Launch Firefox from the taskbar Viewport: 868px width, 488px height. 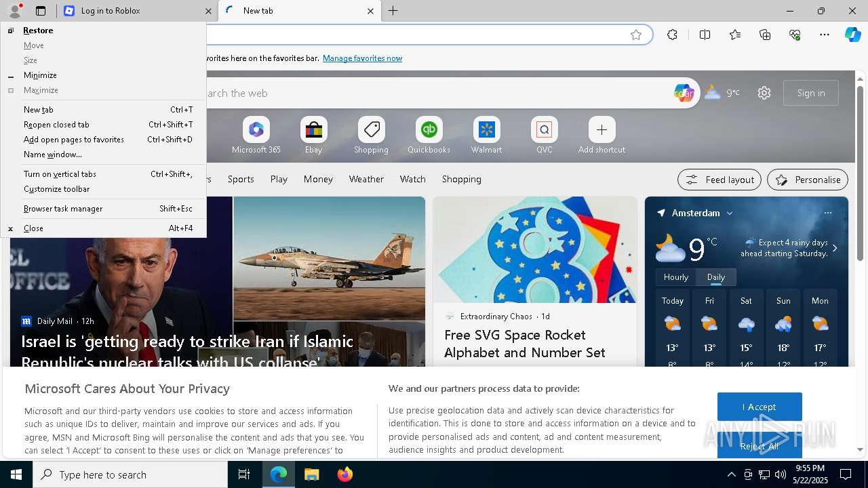tap(344, 474)
